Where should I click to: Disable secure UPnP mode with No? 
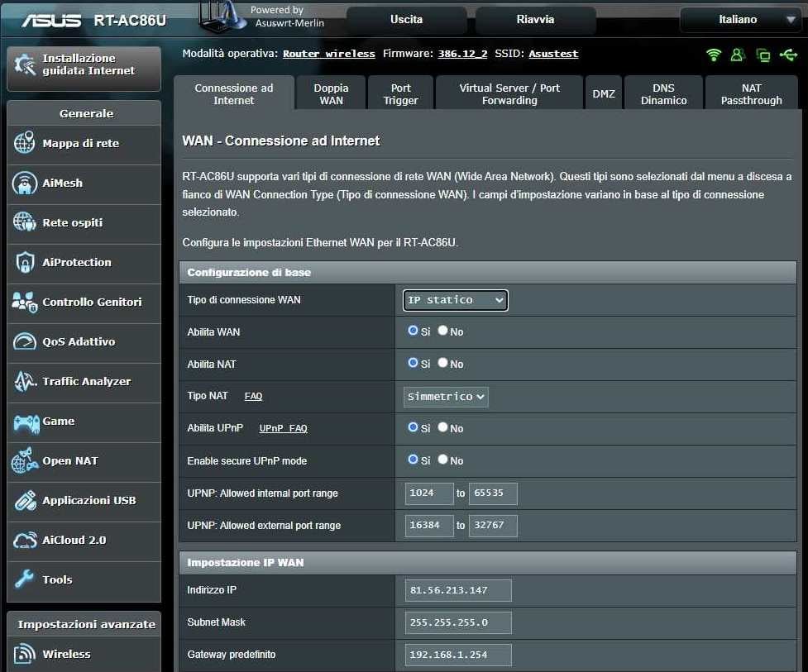[443, 460]
